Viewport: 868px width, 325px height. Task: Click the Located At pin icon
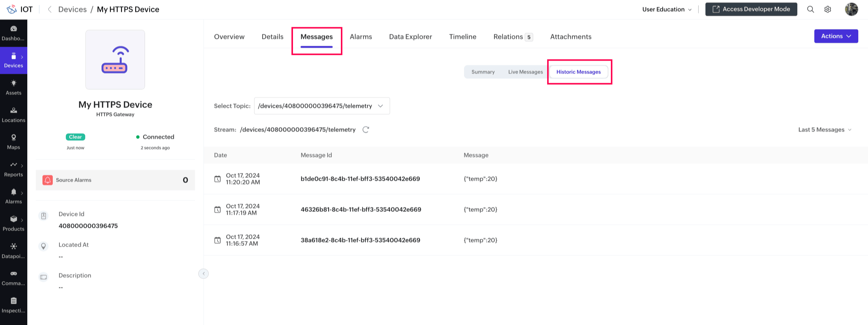click(43, 246)
